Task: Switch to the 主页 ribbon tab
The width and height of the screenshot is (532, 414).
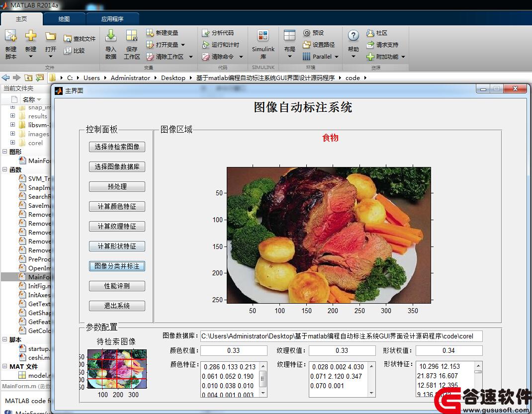Action: tap(21, 19)
